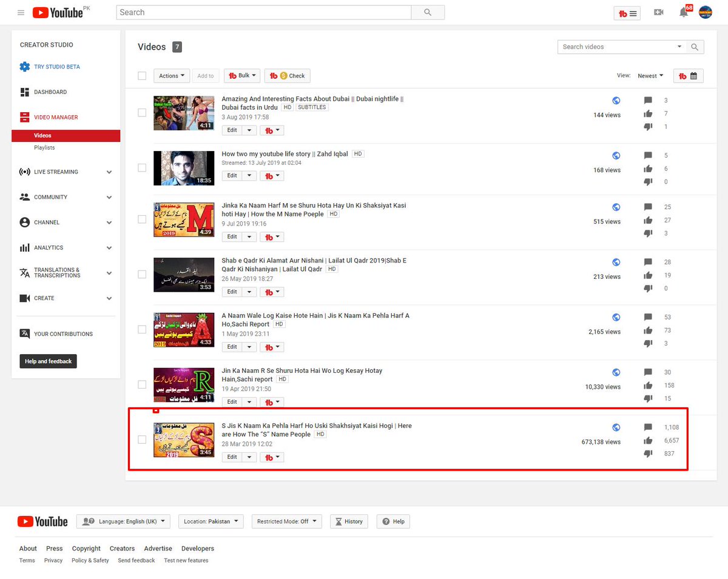
Task: Check the Shab e Qadr video checkbox
Action: (142, 274)
